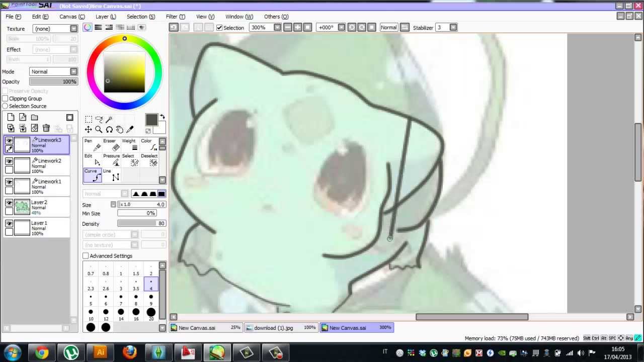
Task: Select the Color linework tool
Action: (x=149, y=145)
